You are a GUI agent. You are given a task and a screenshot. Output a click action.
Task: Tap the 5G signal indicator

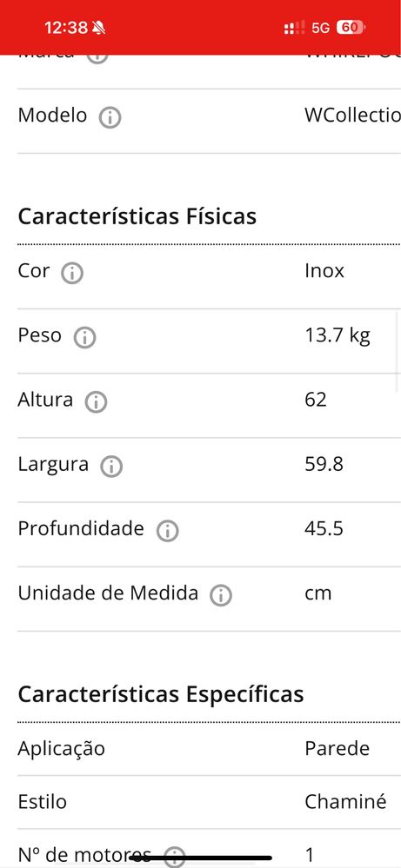pyautogui.click(x=321, y=28)
